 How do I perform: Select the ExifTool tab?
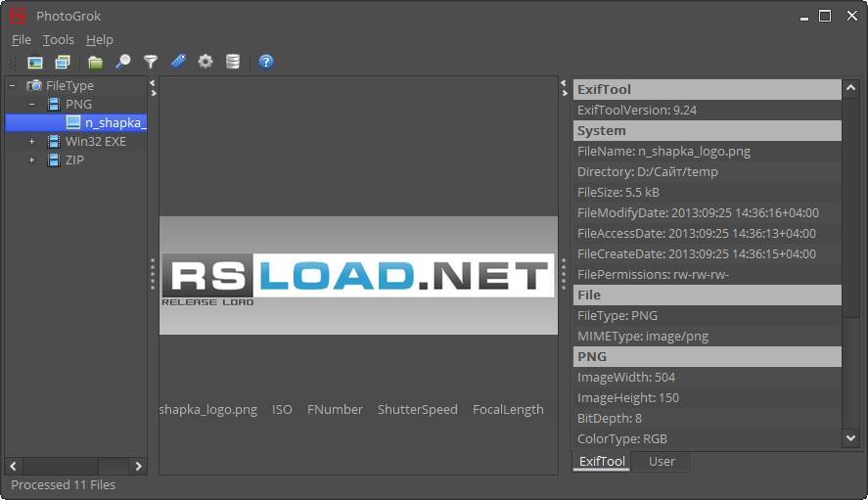602,462
